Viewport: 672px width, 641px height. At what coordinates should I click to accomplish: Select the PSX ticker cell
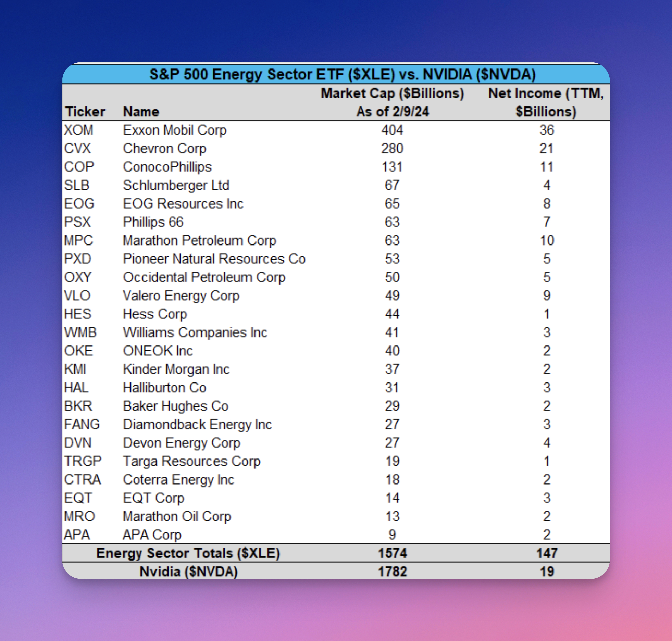coord(77,222)
